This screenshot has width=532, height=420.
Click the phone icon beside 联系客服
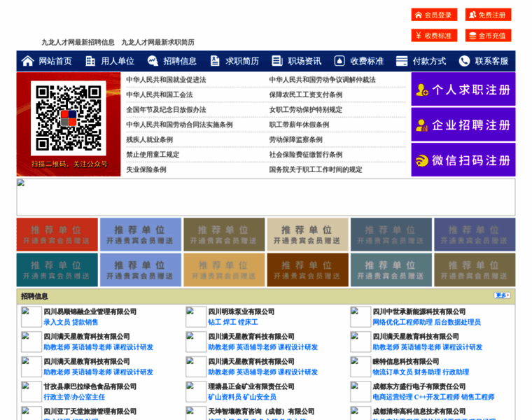pyautogui.click(x=464, y=61)
